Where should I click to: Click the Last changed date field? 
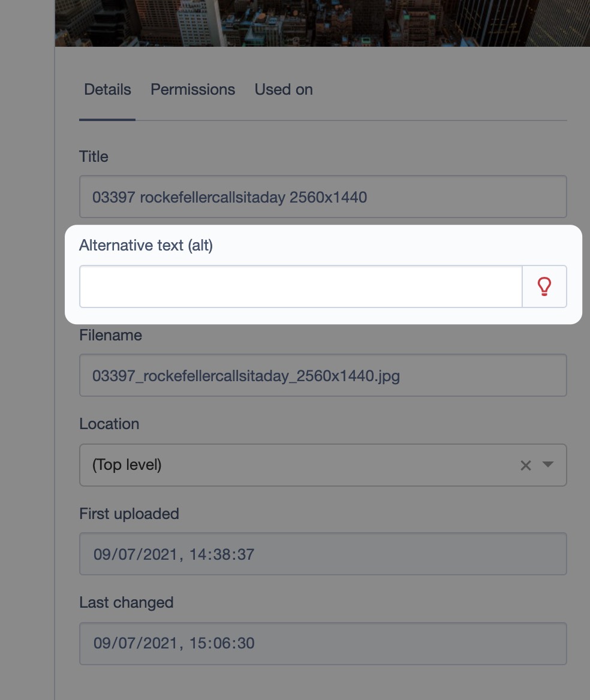tap(323, 643)
